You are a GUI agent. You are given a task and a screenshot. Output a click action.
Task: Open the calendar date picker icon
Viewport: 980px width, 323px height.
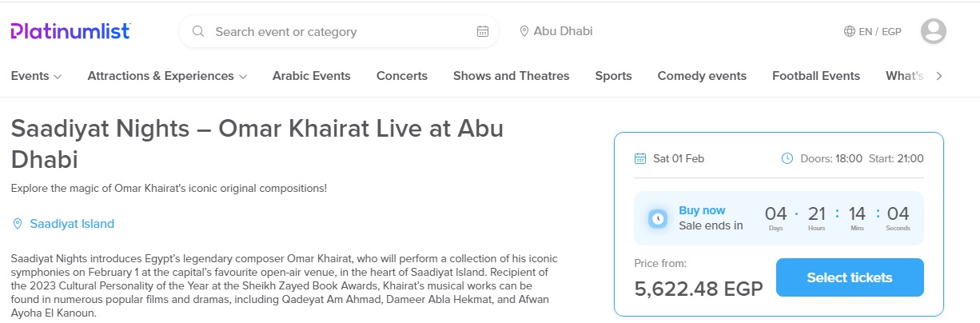tap(482, 32)
